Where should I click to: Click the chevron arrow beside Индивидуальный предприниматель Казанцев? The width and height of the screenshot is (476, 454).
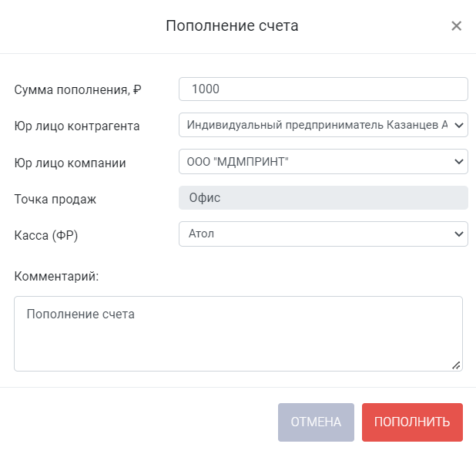tap(459, 125)
